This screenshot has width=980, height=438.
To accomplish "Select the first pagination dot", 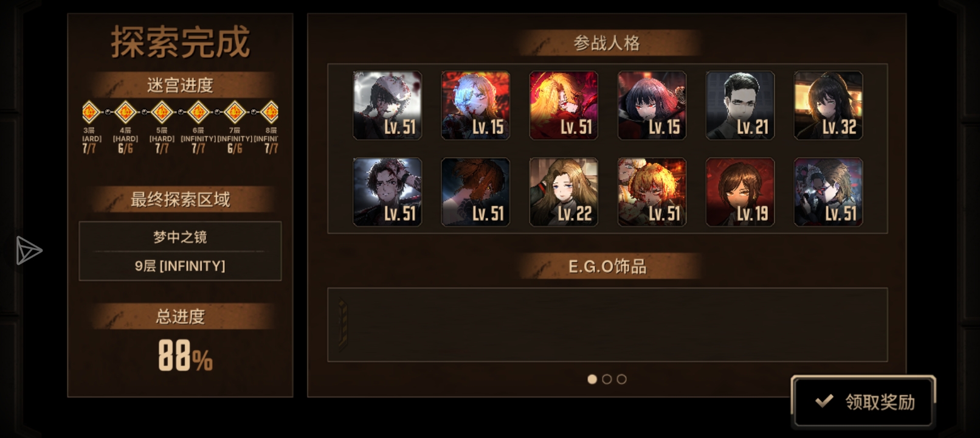I will (x=592, y=379).
